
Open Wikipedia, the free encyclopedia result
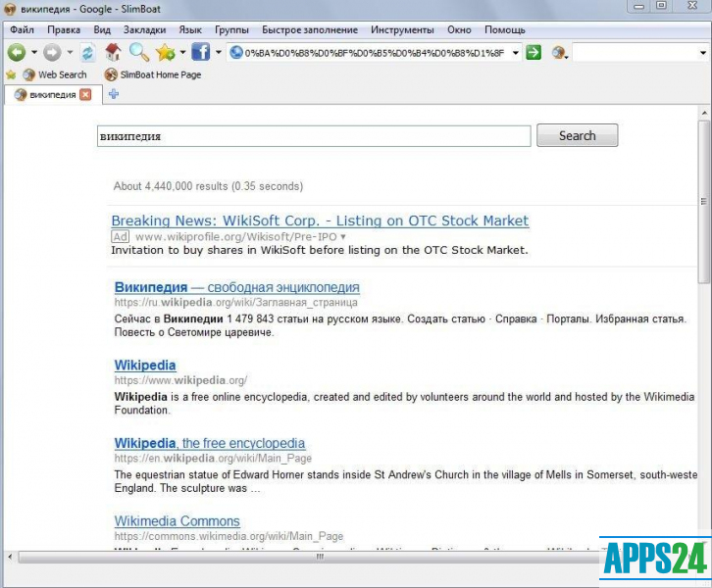click(210, 443)
